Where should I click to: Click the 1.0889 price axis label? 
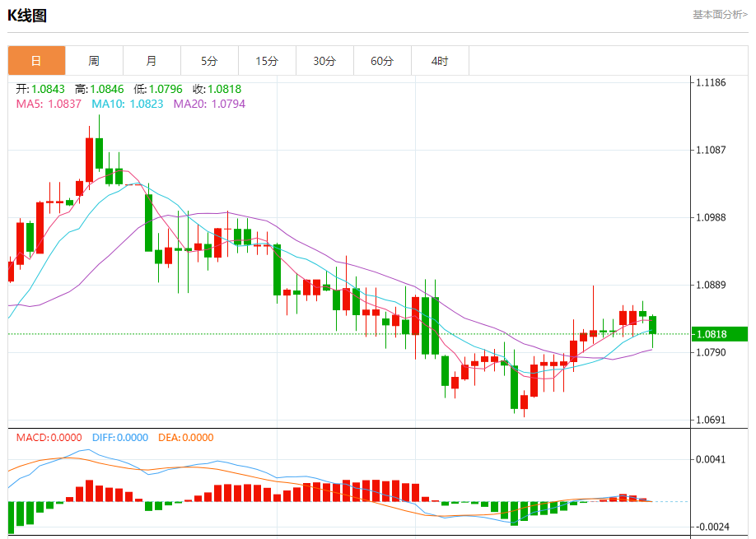coord(711,286)
